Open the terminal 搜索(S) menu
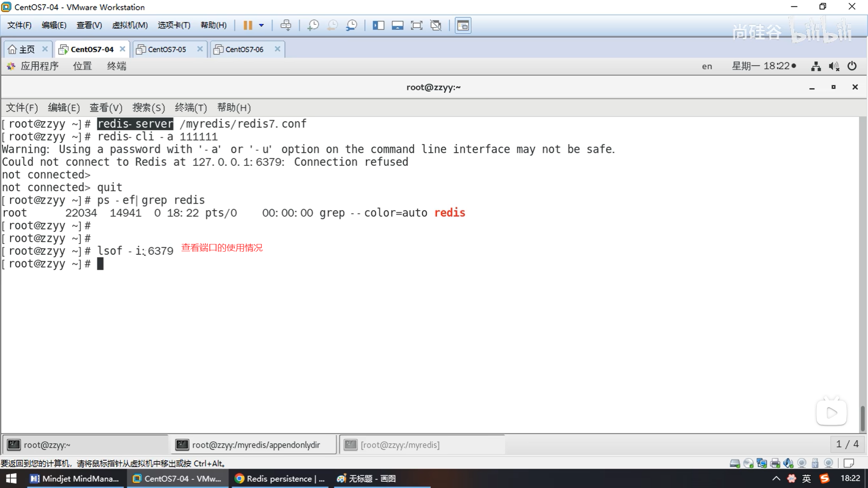Viewport: 868px width, 488px height. click(148, 108)
